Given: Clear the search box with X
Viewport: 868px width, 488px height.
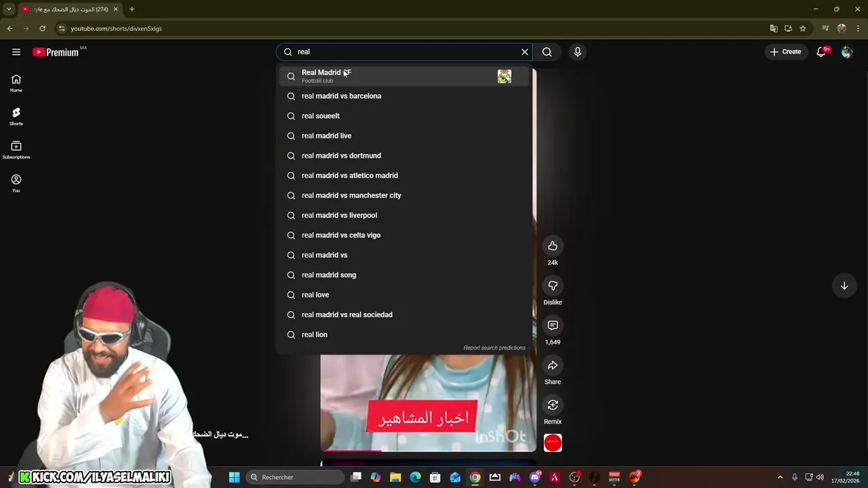Looking at the screenshot, I should (x=525, y=52).
